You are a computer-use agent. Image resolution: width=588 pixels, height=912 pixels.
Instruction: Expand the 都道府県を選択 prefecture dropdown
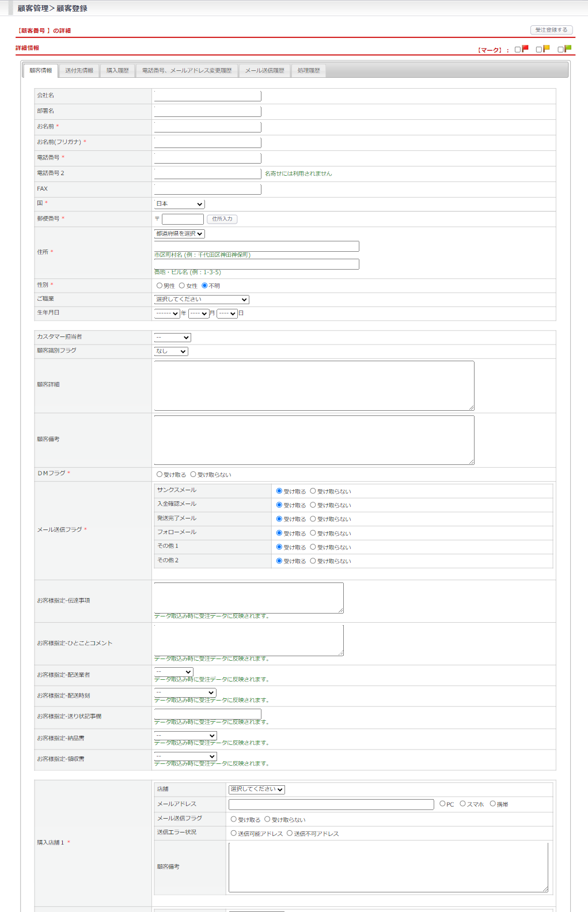(179, 234)
